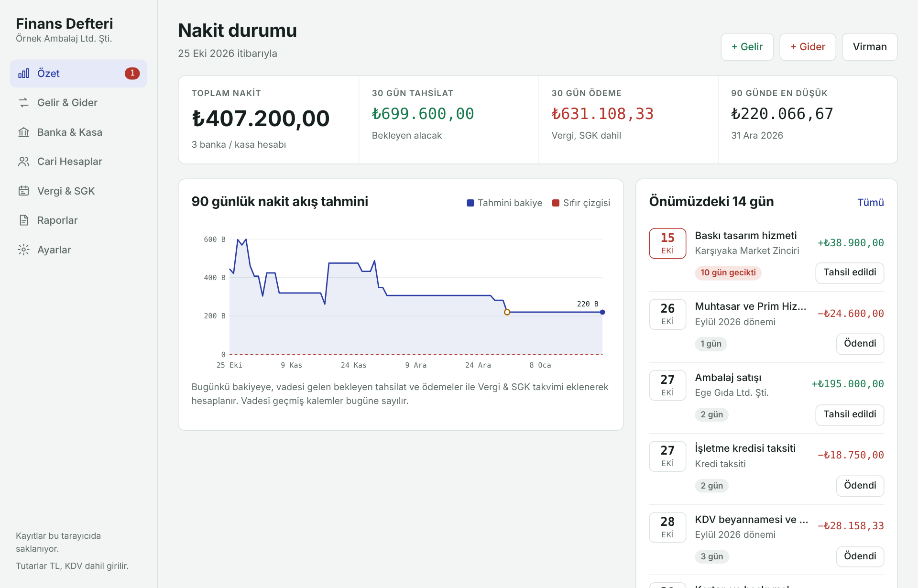Open Banka & Kasa page

tap(78, 132)
